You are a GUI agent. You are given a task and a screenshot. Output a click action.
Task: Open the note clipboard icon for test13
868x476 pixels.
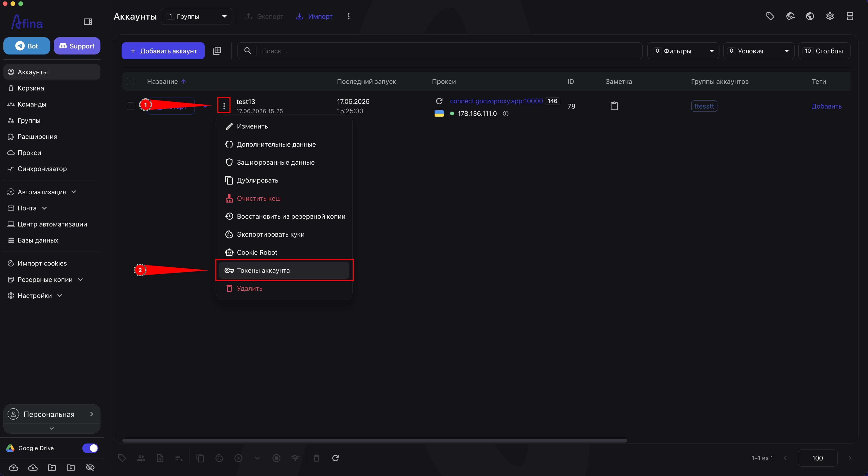[614, 106]
